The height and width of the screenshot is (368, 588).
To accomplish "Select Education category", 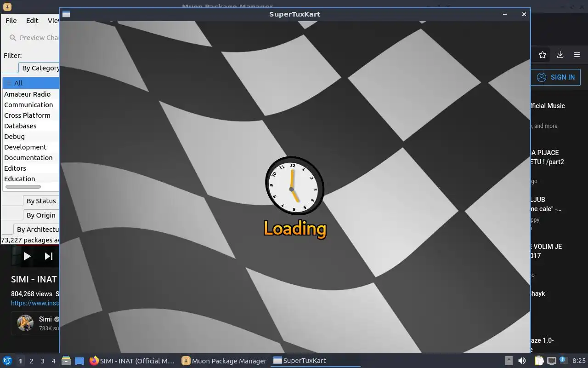I will 31,179.
